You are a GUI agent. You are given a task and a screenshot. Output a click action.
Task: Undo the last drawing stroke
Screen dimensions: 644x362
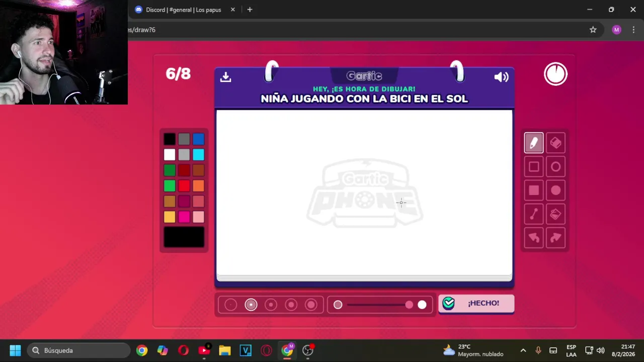pyautogui.click(x=534, y=238)
